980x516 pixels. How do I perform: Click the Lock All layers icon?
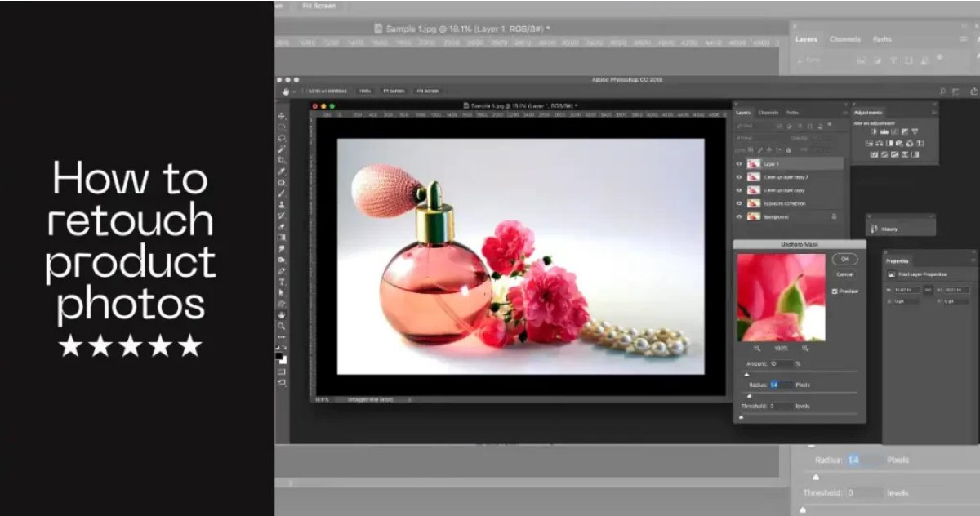pyautogui.click(x=788, y=150)
